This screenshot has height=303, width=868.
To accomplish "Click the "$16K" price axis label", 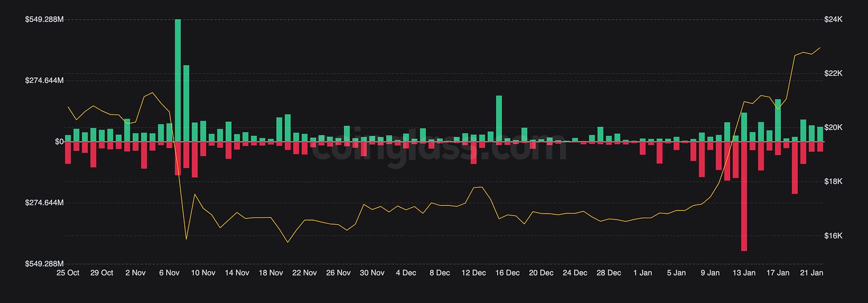I will tap(833, 236).
